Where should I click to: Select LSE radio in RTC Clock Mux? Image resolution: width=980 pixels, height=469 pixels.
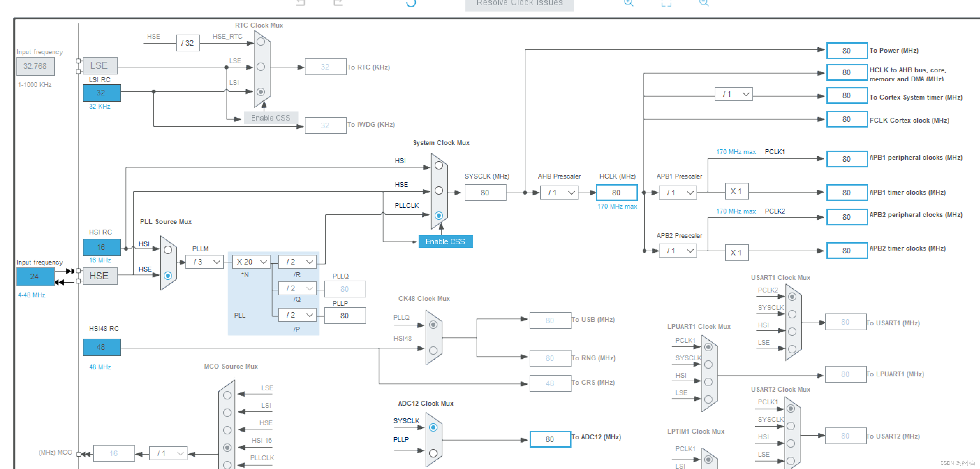[260, 67]
